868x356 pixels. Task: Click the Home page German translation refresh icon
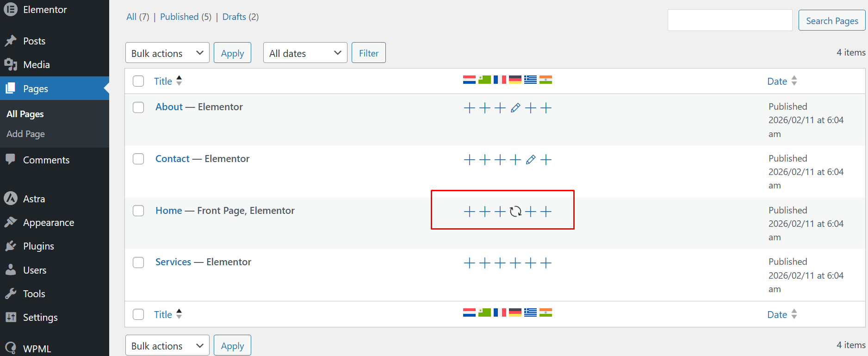click(x=515, y=212)
